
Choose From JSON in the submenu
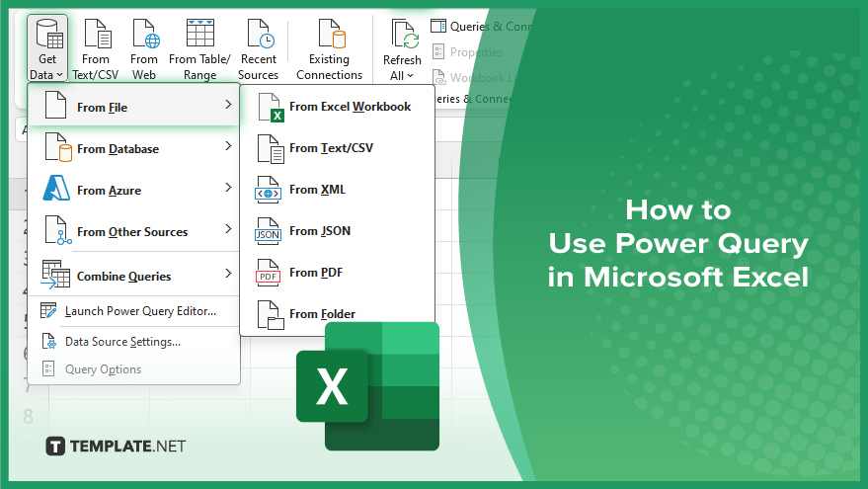coord(337,231)
